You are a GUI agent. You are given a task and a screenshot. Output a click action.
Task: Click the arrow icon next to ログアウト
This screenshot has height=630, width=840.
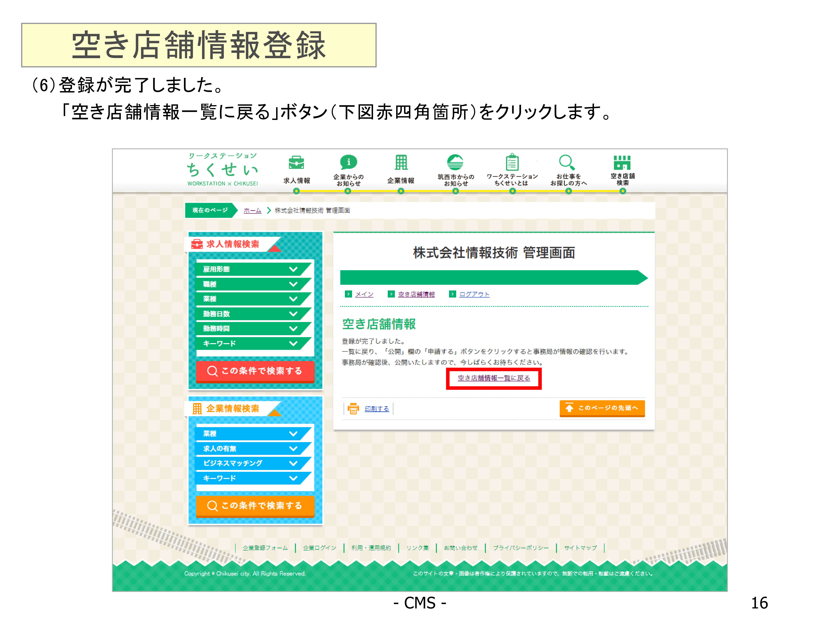452,294
